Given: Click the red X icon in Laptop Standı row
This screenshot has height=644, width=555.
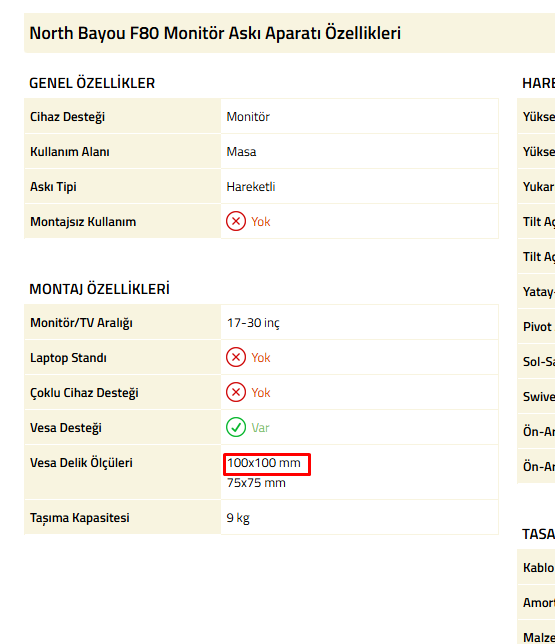Looking at the screenshot, I should pos(236,357).
